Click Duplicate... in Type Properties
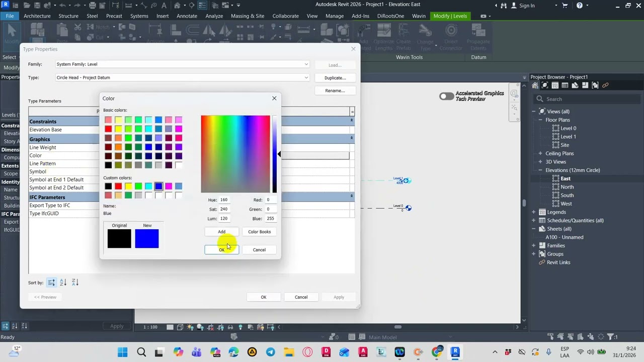This screenshot has height=362, width=644. click(335, 78)
